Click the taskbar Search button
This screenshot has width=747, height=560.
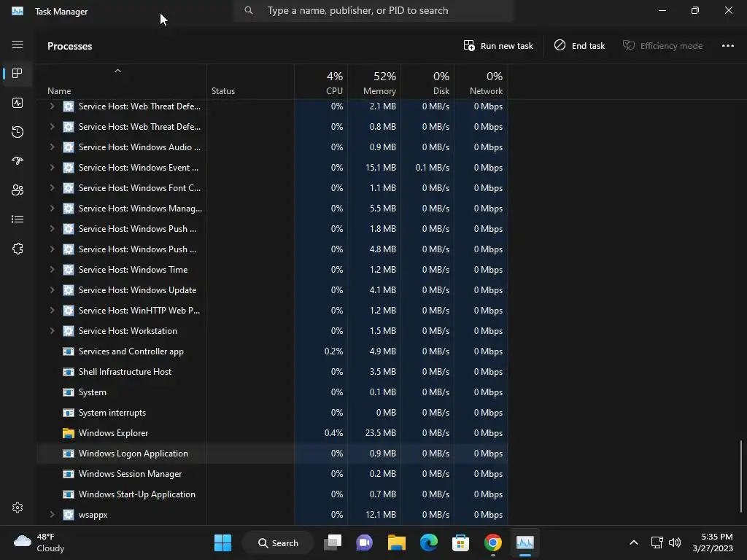[x=278, y=542]
